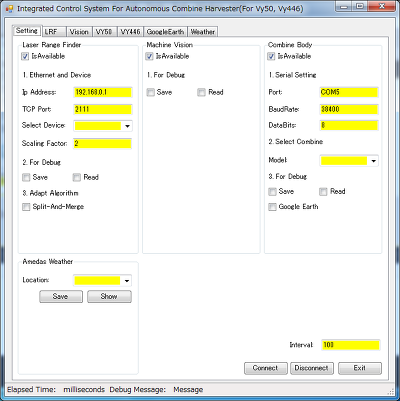Minimize the application window
Screen dimensions: 400x401
click(x=345, y=6)
